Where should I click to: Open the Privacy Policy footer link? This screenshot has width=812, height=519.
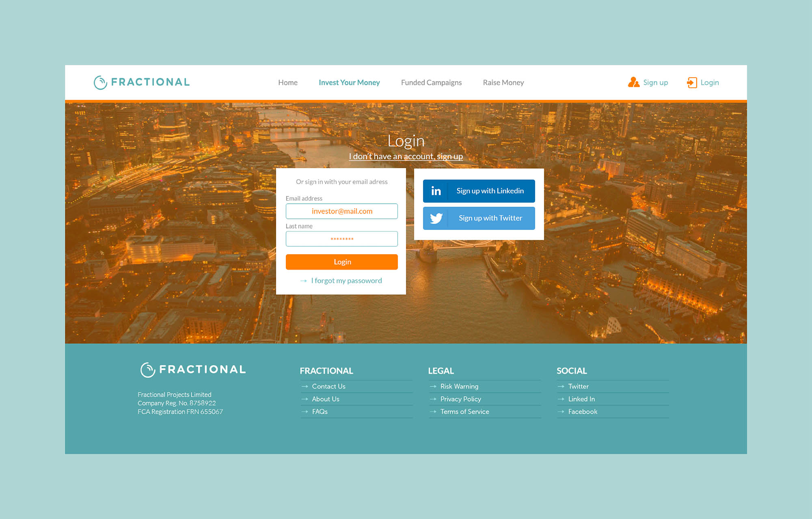click(460, 399)
